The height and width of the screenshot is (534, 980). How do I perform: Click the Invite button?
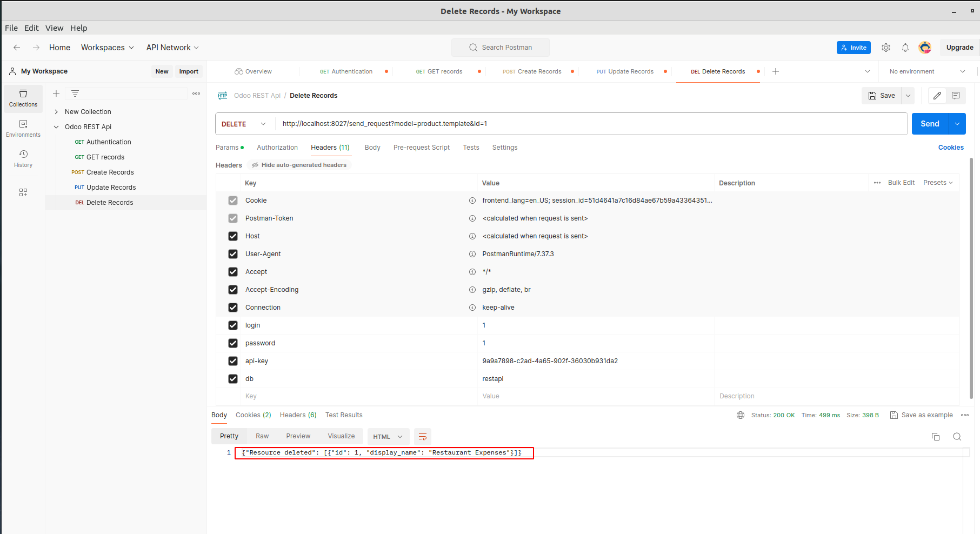[x=854, y=48]
